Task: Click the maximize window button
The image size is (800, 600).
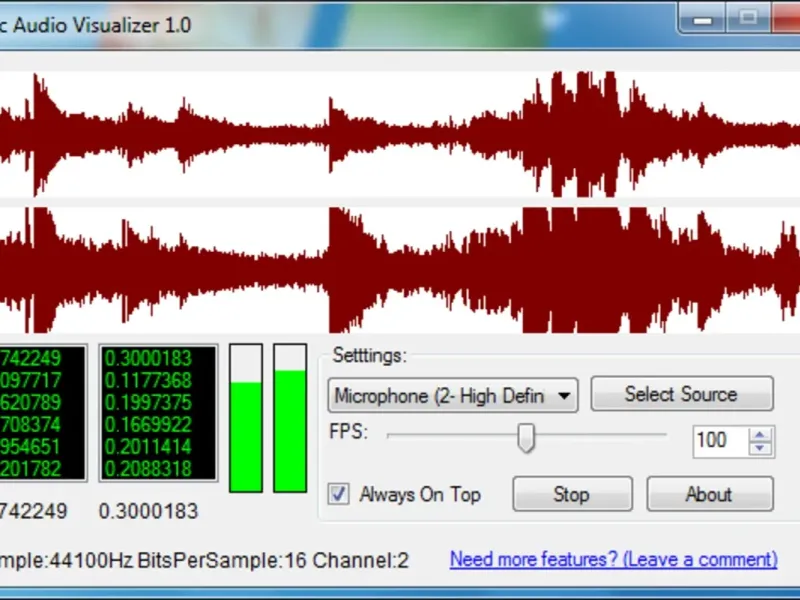Action: click(748, 18)
